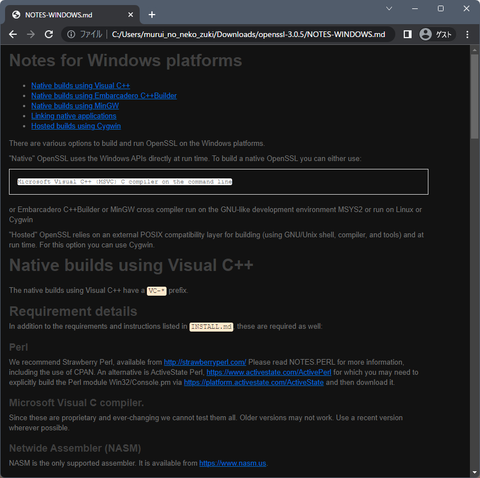Click the Requirement details heading
Screen dimensions: 480x478
click(x=73, y=311)
